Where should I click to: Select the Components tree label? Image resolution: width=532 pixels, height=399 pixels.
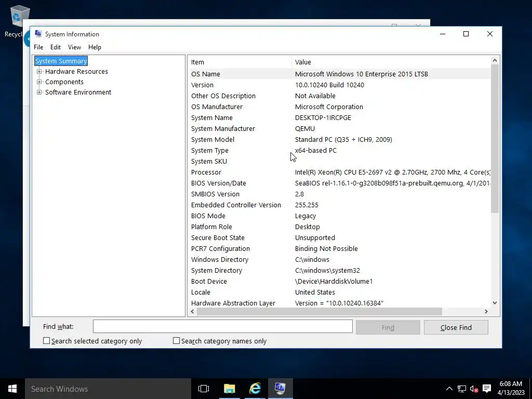64,82
